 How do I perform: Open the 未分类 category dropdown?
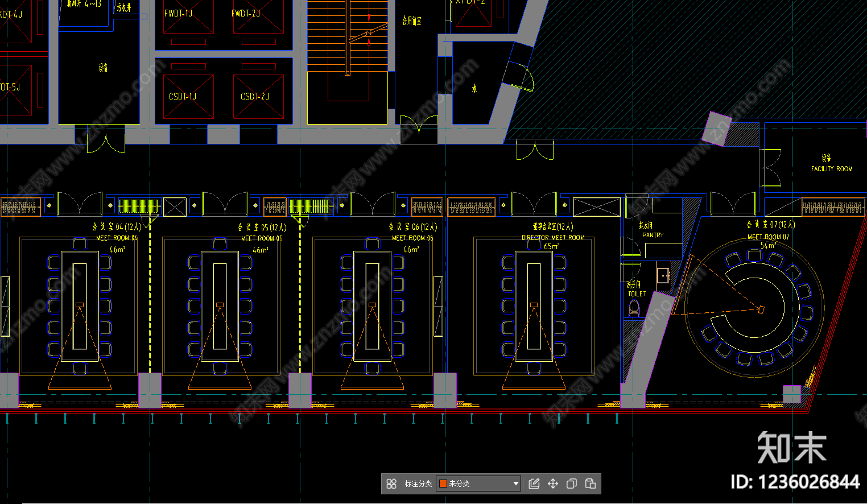tap(478, 484)
